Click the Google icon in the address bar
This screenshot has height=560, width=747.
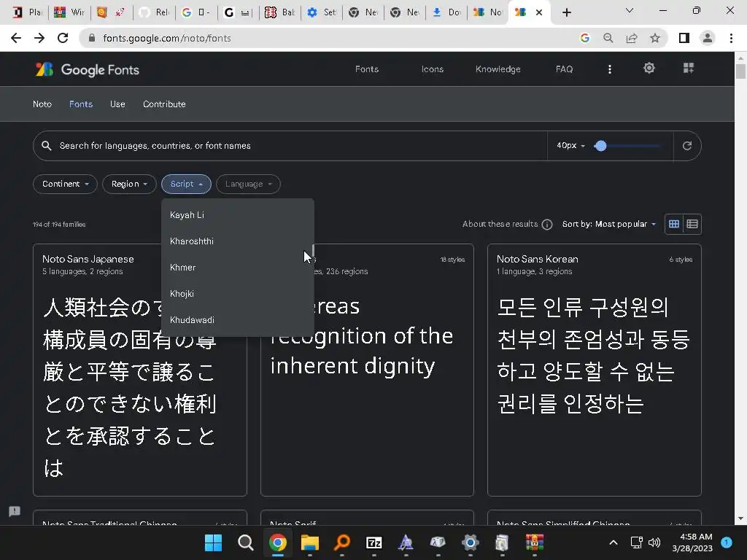pos(584,38)
